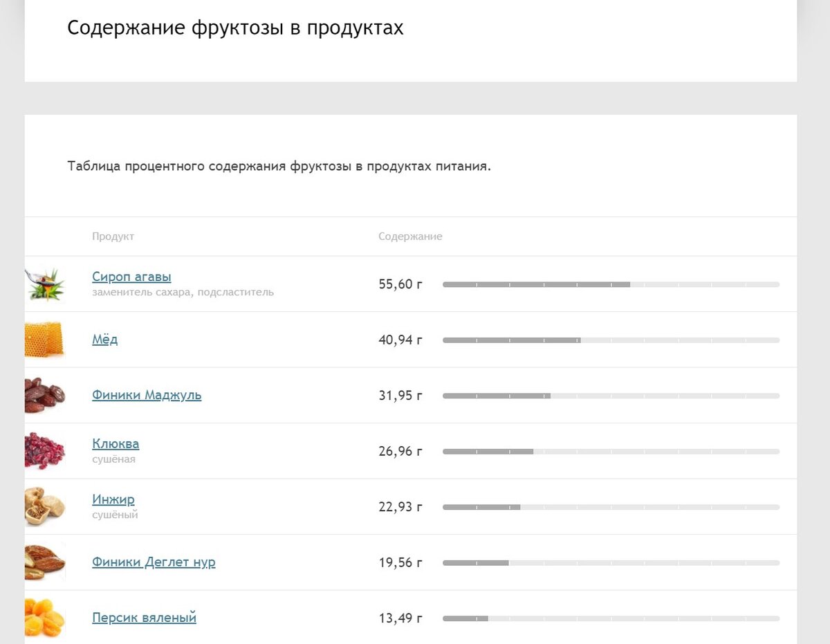The width and height of the screenshot is (830, 644).
Task: Click the agave syrup product image
Action: pos(45,284)
